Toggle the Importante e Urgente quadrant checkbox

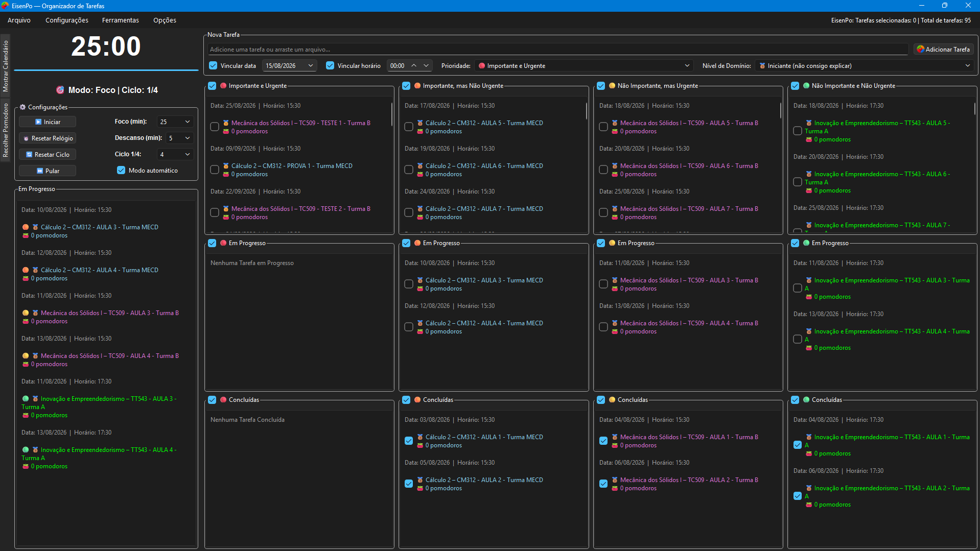(x=212, y=86)
